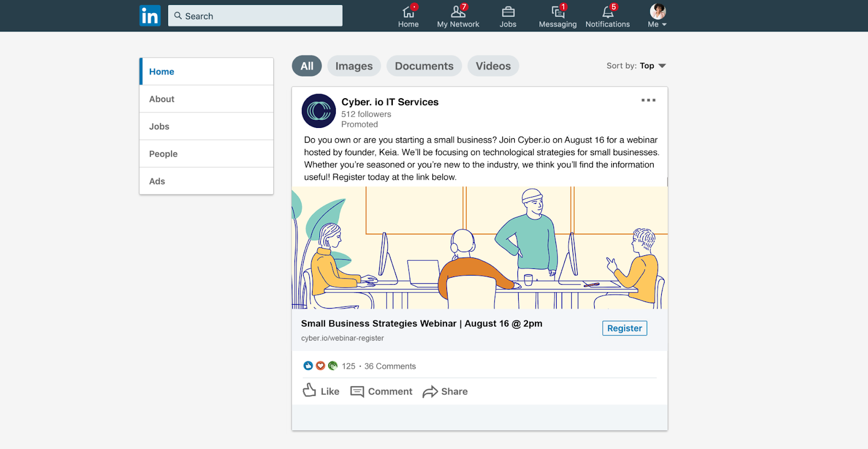Click the Promoted label

click(360, 125)
